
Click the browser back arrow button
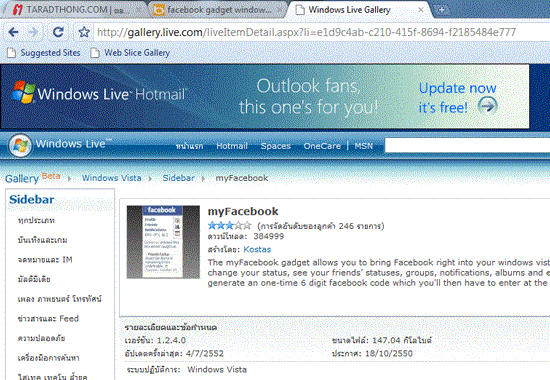tap(13, 33)
